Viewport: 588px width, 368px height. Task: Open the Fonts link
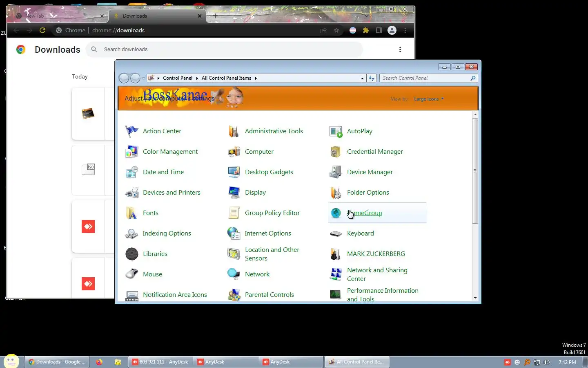pos(151,213)
